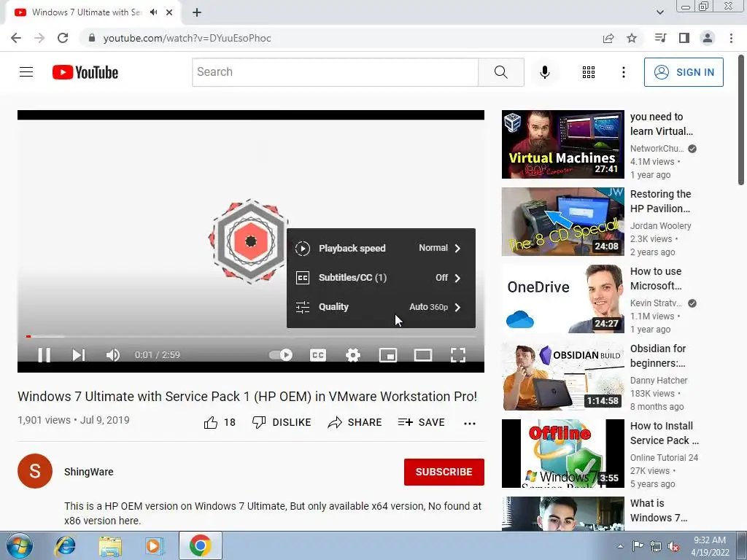Expand the Quality Auto 360p chevron
Viewport: 747px width, 560px height.
coord(458,307)
